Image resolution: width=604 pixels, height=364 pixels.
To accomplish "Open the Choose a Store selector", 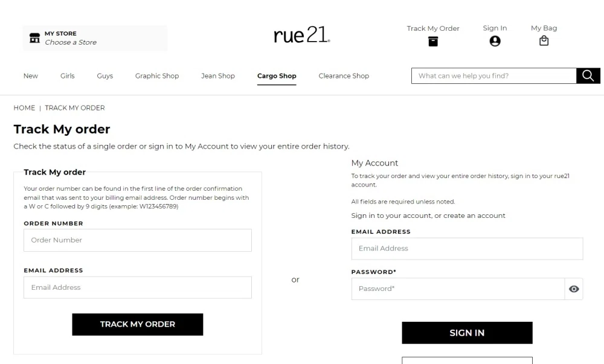I will 71,42.
